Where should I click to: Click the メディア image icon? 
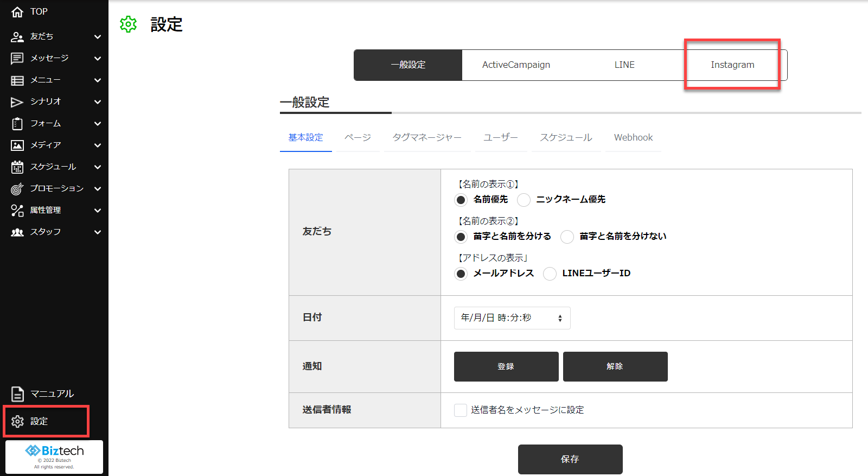(17, 145)
